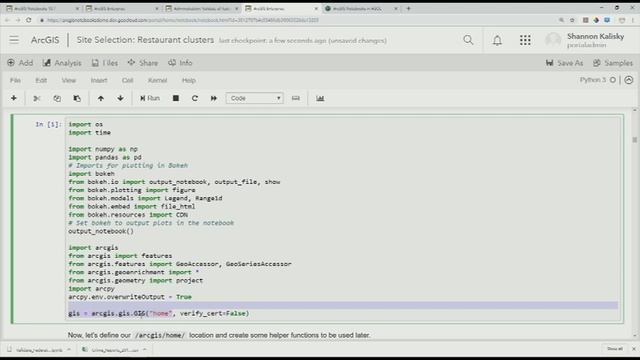Open the Help menu
This screenshot has height=360, width=640.
pyautogui.click(x=189, y=80)
